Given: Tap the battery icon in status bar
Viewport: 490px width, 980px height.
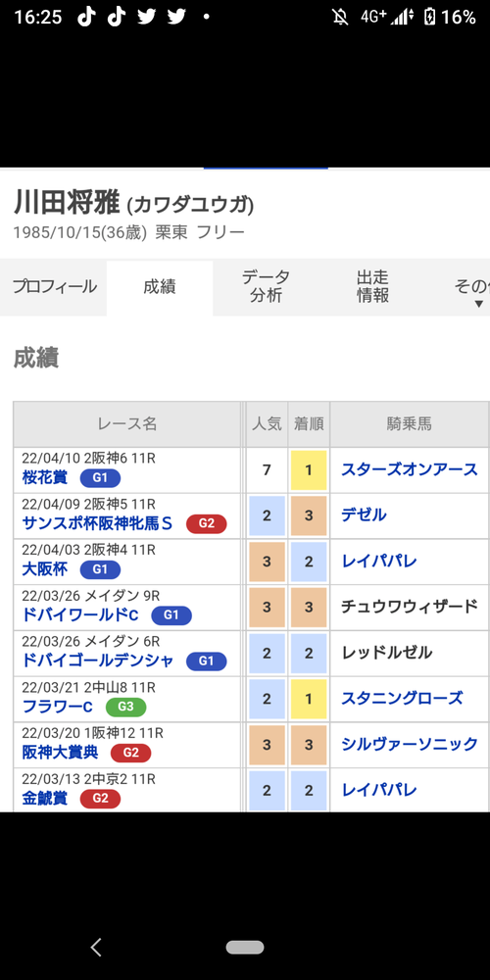Looking at the screenshot, I should (x=429, y=17).
